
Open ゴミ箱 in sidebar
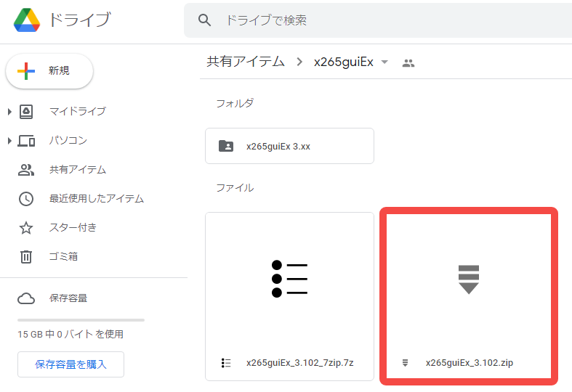(x=63, y=256)
